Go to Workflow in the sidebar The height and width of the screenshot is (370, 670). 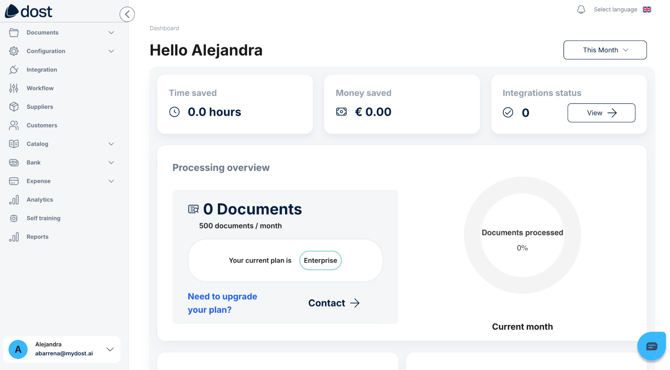[40, 88]
